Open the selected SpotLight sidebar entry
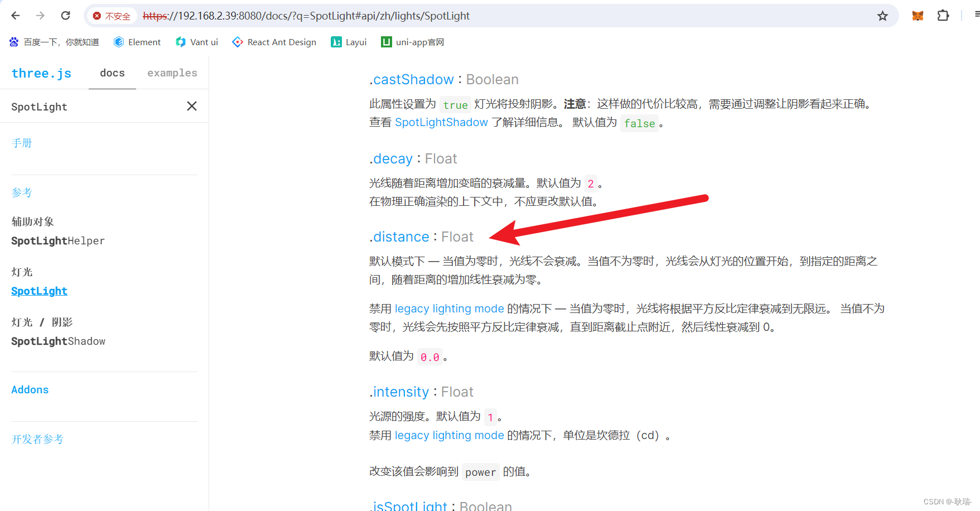Image resolution: width=980 pixels, height=511 pixels. point(39,291)
